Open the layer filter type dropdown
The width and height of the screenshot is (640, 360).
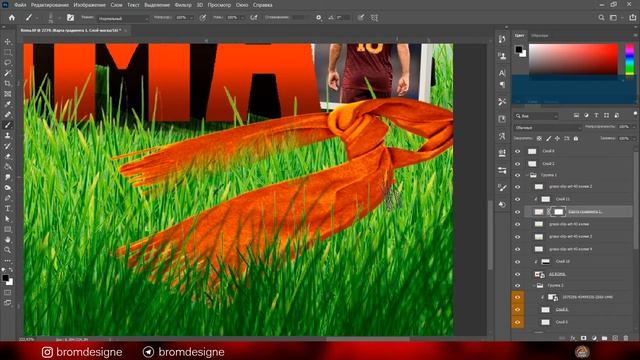pyautogui.click(x=536, y=116)
